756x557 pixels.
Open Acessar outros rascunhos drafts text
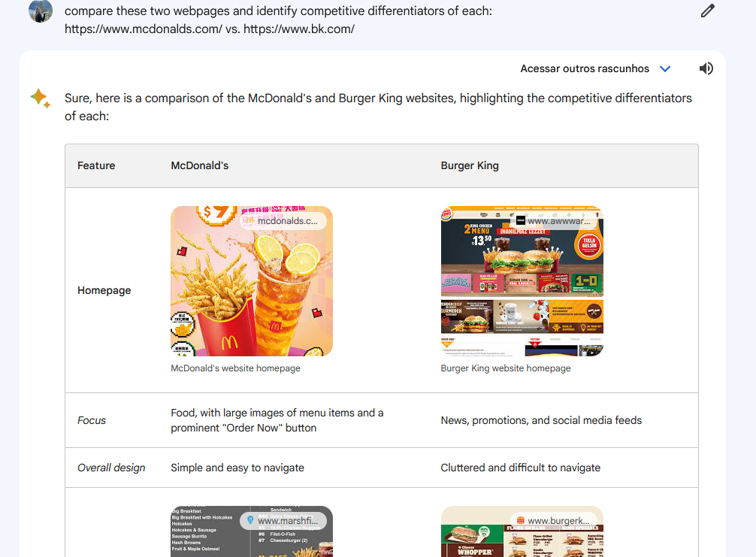(585, 68)
